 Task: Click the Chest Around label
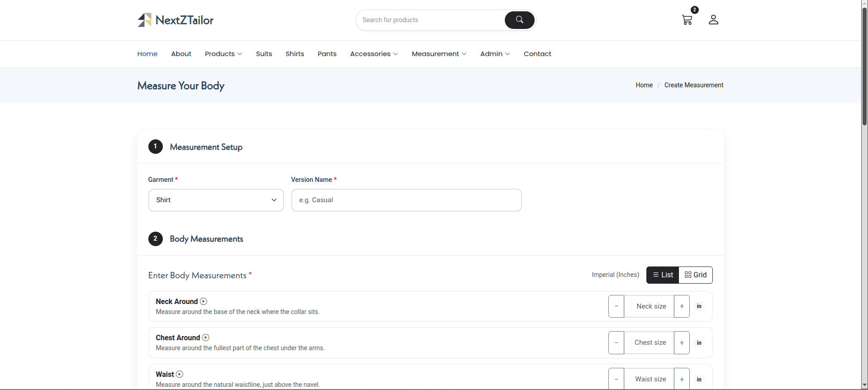point(178,338)
